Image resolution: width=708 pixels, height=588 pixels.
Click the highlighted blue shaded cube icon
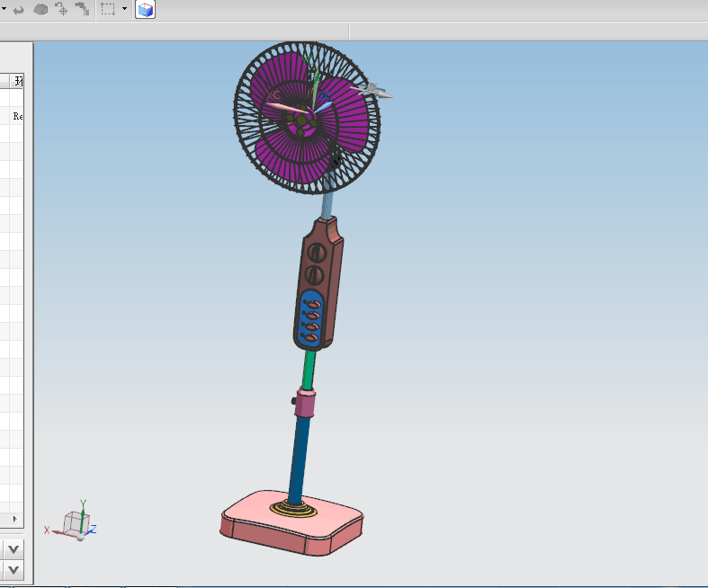click(x=145, y=10)
